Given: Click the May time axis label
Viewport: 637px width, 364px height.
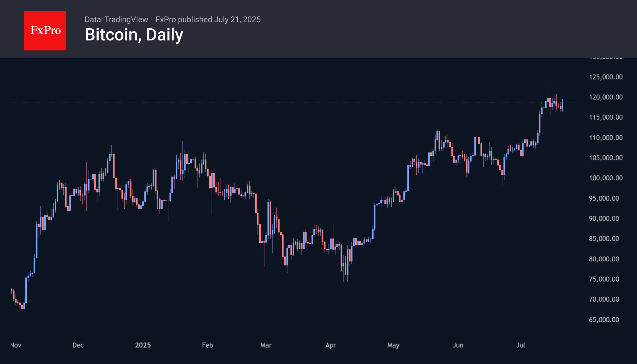Looking at the screenshot, I should click(x=393, y=345).
